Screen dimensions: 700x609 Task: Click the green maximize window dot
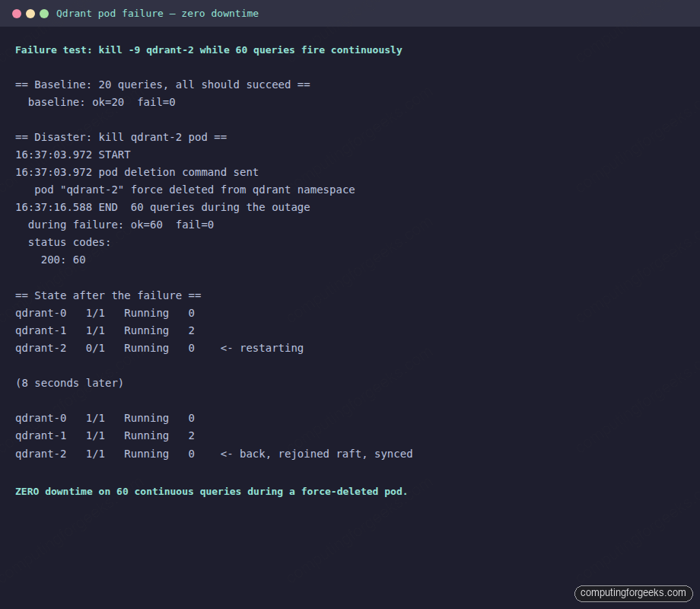[44, 14]
